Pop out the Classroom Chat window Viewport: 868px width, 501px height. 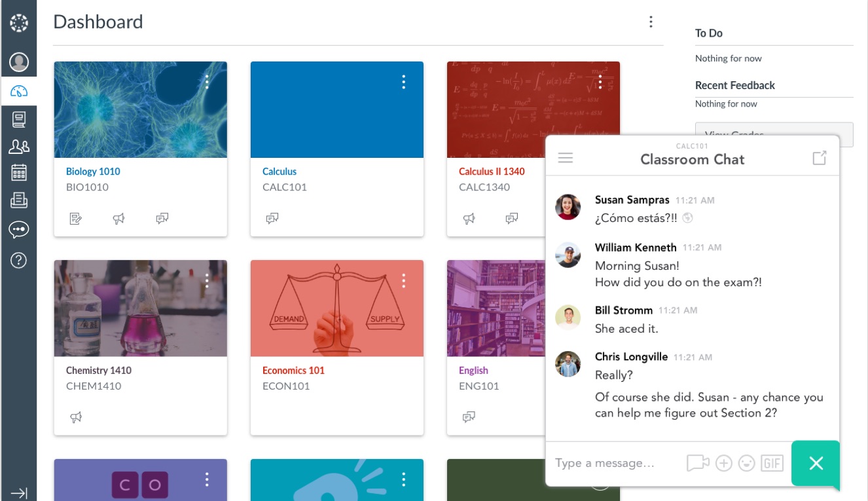click(x=820, y=158)
